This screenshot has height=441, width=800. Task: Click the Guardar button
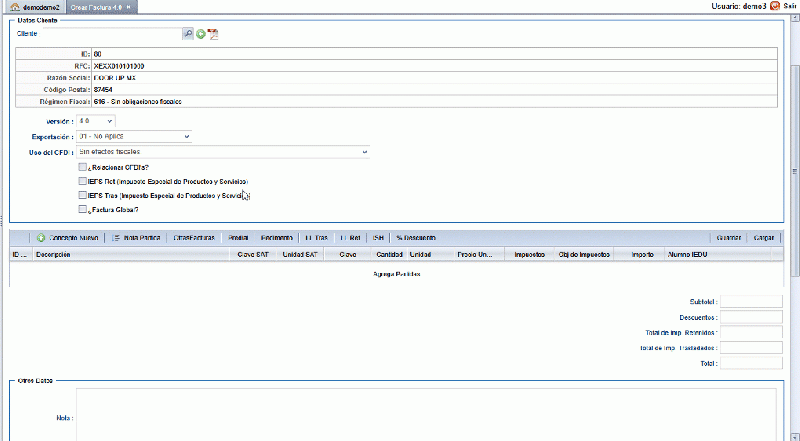(729, 238)
